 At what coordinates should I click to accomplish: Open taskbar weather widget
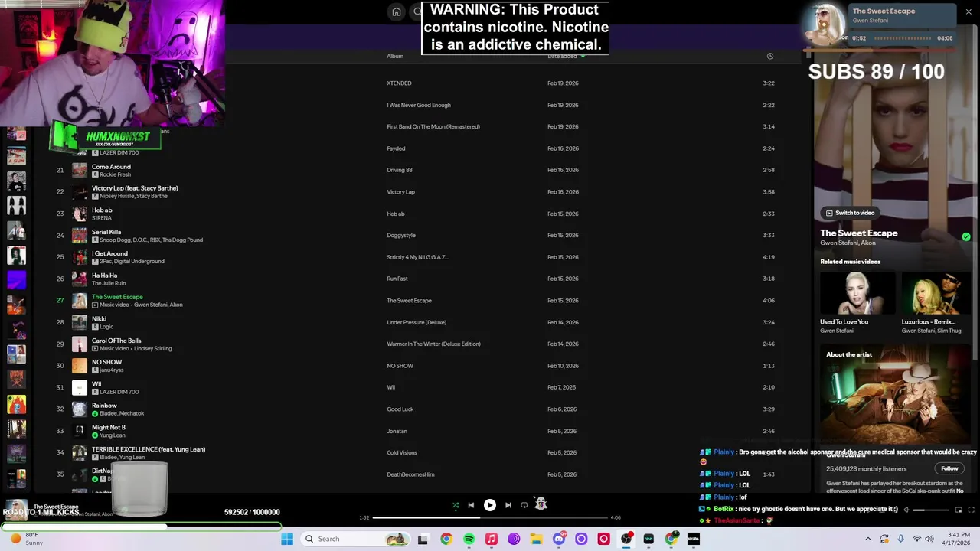pos(24,539)
